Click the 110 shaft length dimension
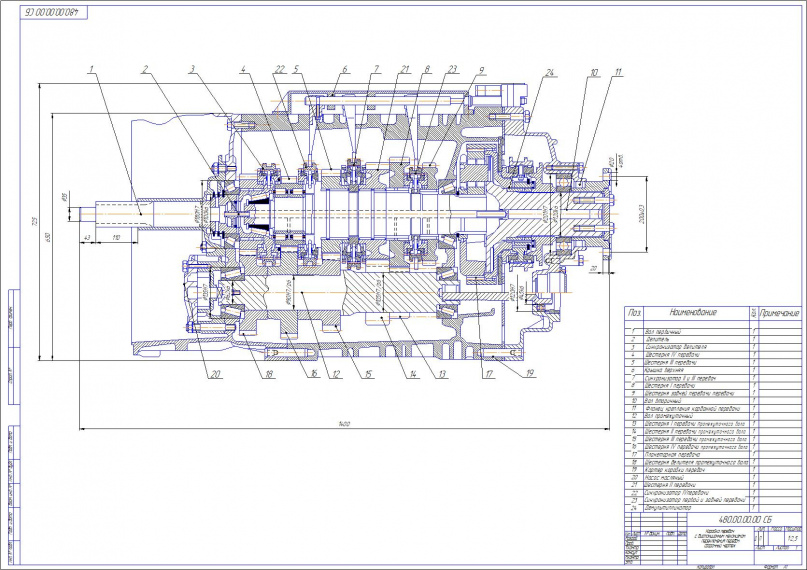This screenshot has height=570, width=807. tap(117, 236)
